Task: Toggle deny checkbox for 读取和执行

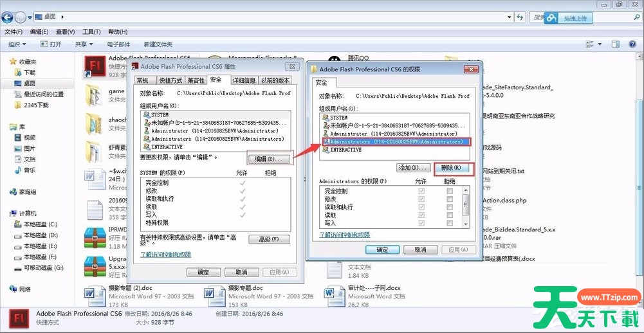Action: tap(450, 207)
